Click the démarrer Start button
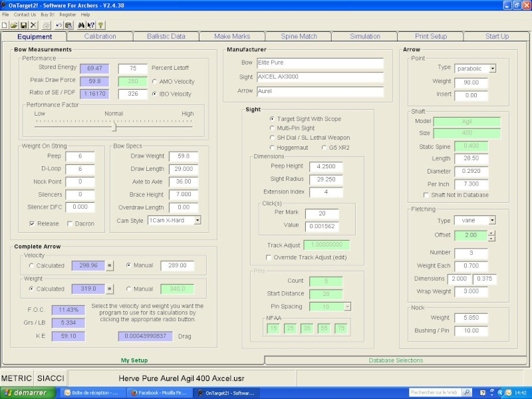The height and width of the screenshot is (399, 532). pyautogui.click(x=28, y=392)
